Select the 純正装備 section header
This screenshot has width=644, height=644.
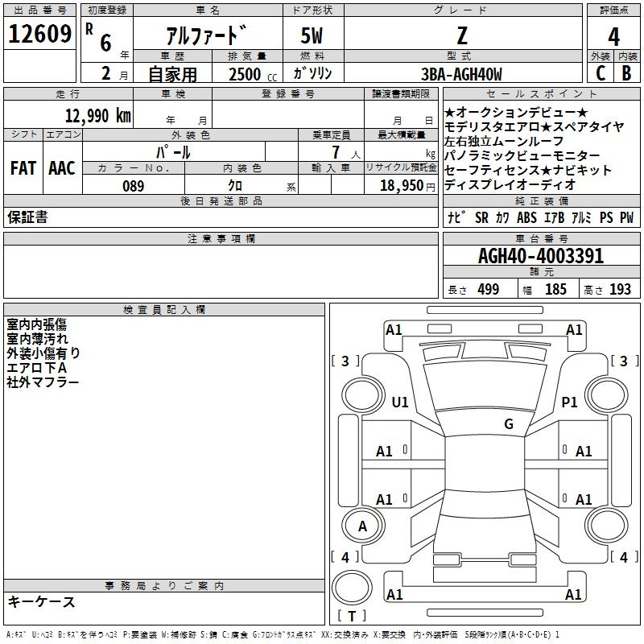point(541,200)
